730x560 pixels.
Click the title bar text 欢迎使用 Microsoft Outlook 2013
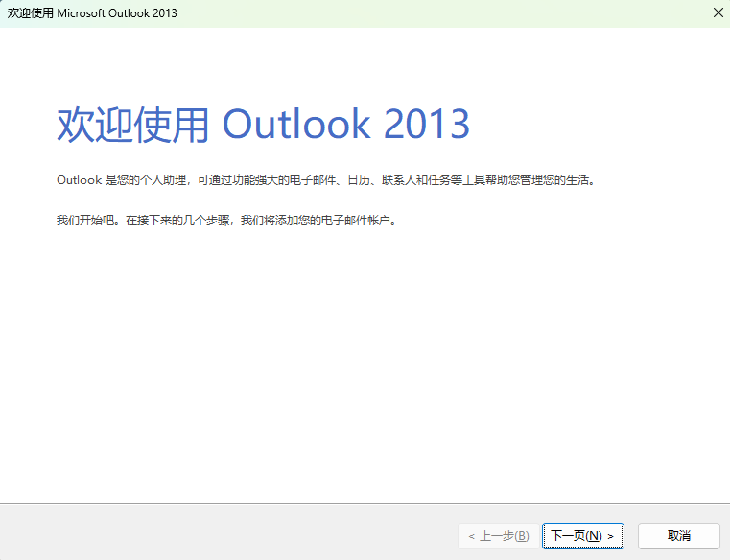point(92,13)
